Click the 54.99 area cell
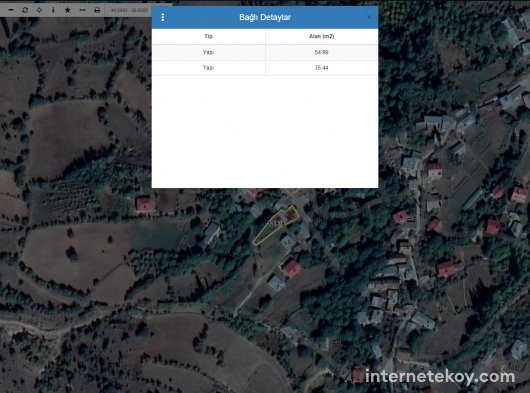This screenshot has height=393, width=530. [x=321, y=52]
